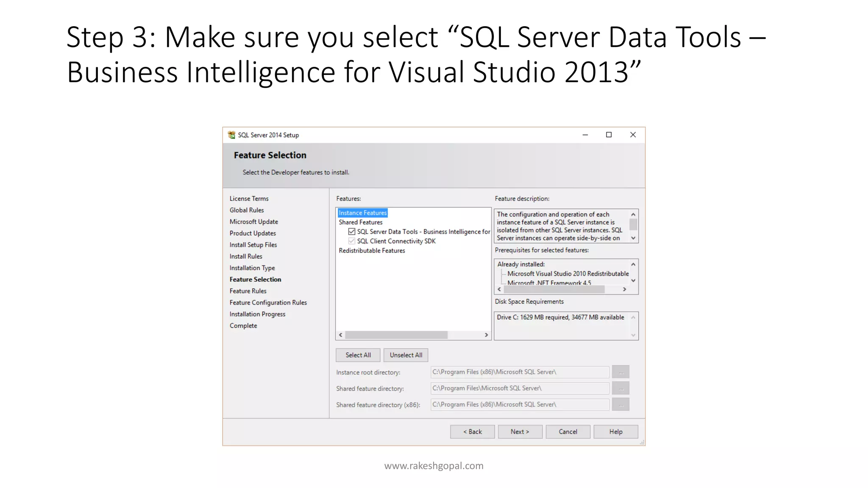Click the Unselect All button
868x488 pixels.
(406, 355)
